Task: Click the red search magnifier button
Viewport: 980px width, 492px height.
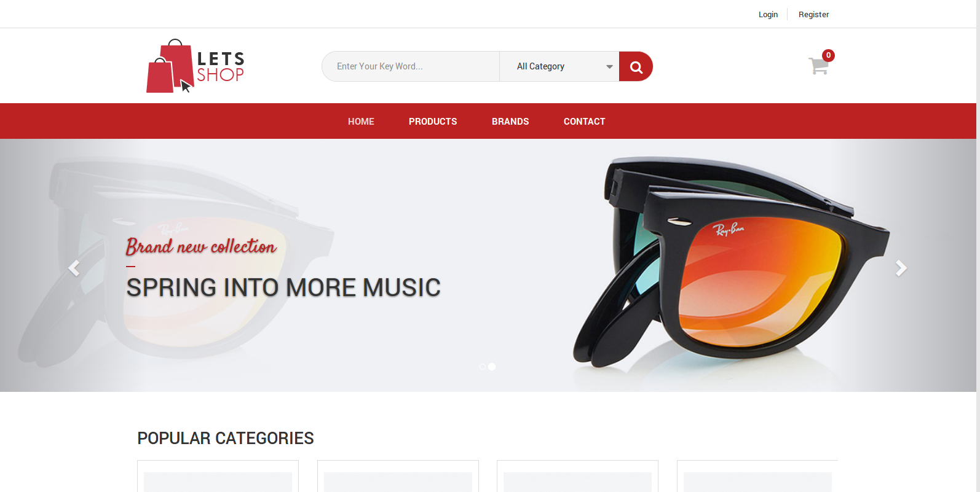Action: (636, 66)
